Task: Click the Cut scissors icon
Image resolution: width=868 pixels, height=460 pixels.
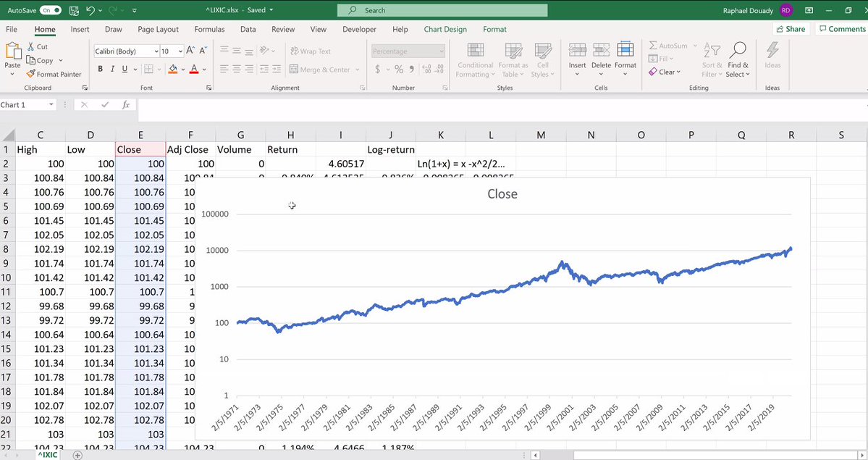Action: point(31,46)
